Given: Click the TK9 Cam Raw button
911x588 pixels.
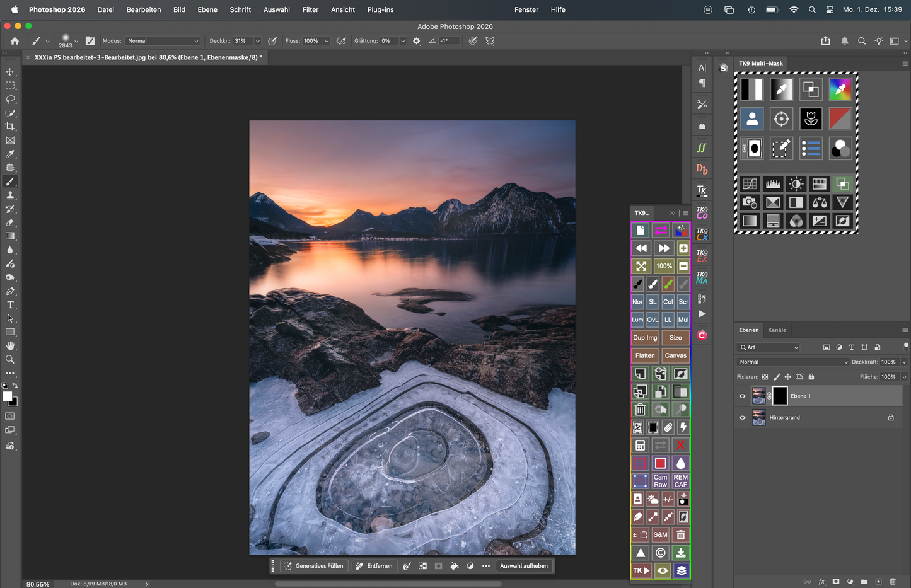Looking at the screenshot, I should pyautogui.click(x=660, y=481).
